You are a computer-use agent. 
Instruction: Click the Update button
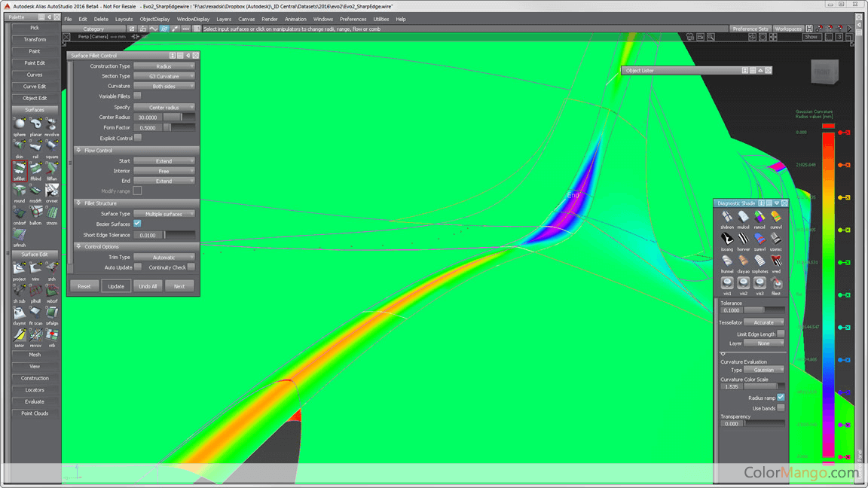tap(116, 286)
